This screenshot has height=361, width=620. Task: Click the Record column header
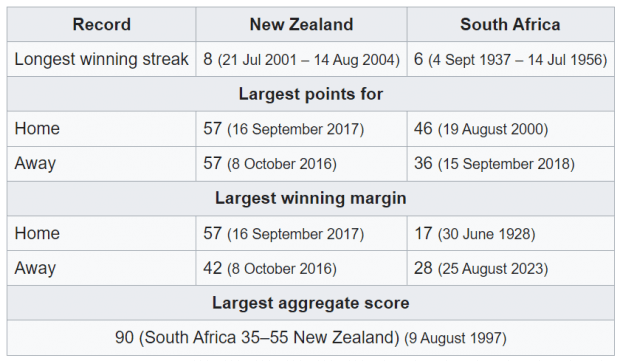(101, 25)
